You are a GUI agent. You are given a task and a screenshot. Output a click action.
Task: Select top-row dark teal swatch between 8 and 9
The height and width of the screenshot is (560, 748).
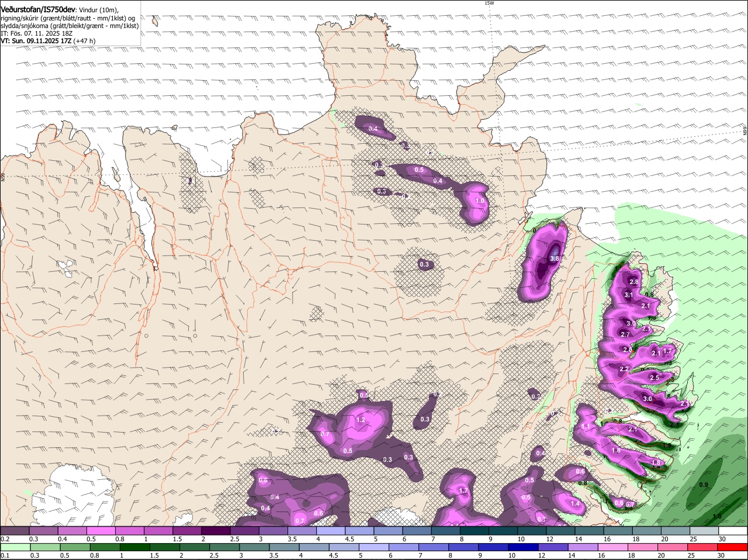[x=475, y=531]
